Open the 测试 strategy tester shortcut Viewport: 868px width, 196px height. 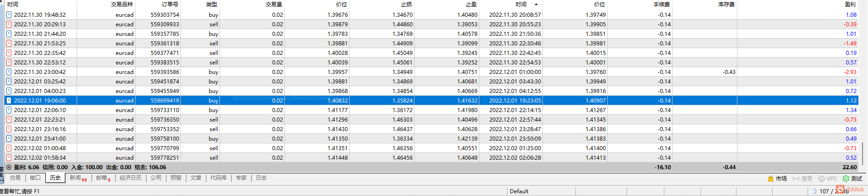(853, 179)
